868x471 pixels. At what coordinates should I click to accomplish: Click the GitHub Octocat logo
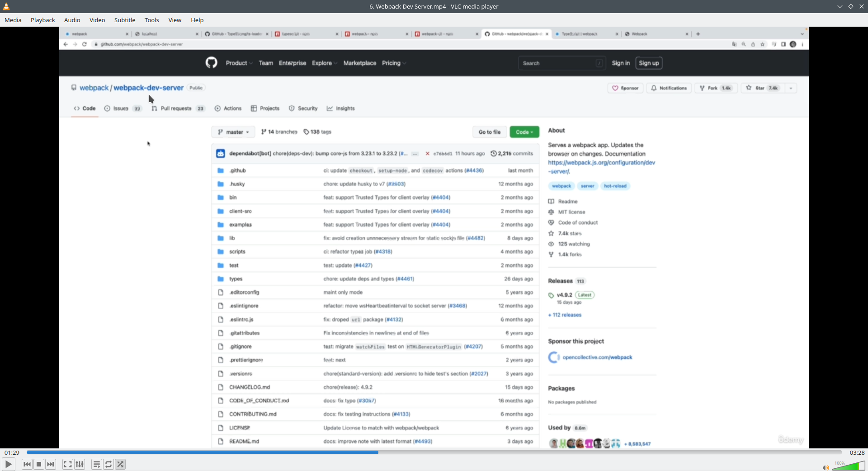[212, 63]
